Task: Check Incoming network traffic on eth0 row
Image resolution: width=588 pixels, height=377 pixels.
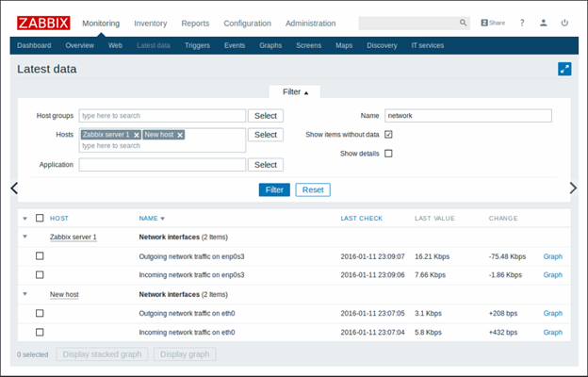Action: [40, 333]
